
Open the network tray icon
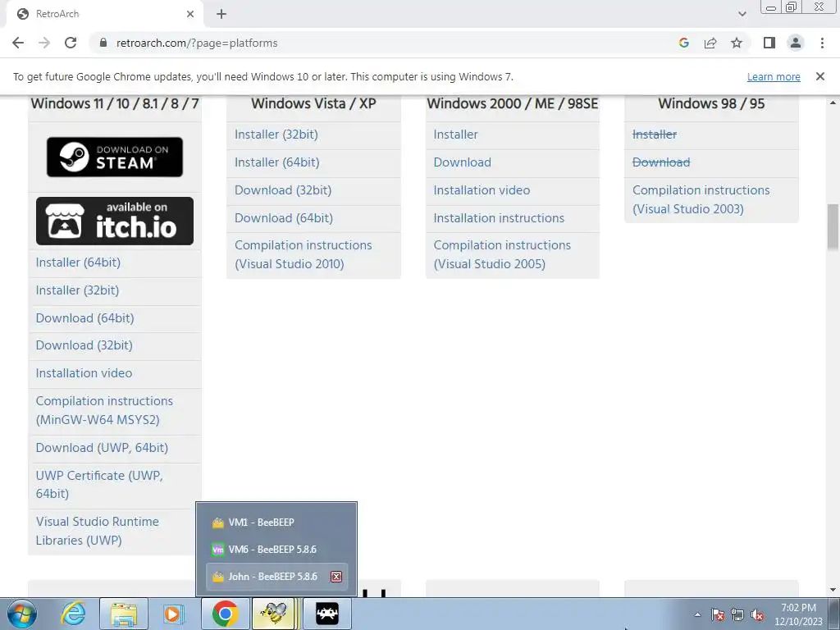click(737, 615)
